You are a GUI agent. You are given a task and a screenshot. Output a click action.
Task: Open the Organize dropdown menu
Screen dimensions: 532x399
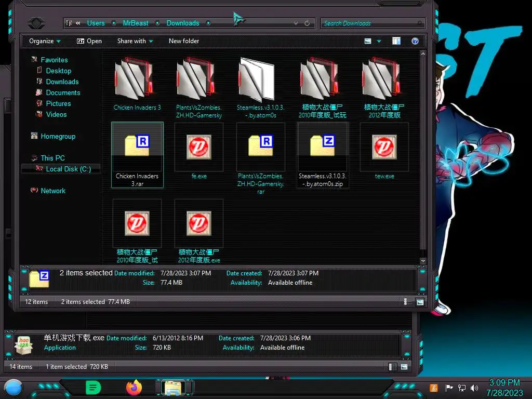pyautogui.click(x=45, y=41)
